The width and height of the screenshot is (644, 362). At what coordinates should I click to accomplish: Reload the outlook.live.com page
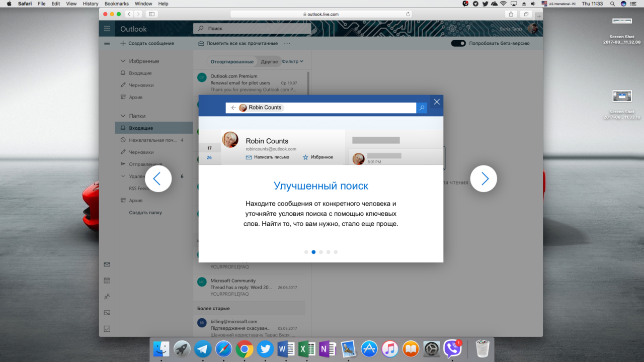408,14
